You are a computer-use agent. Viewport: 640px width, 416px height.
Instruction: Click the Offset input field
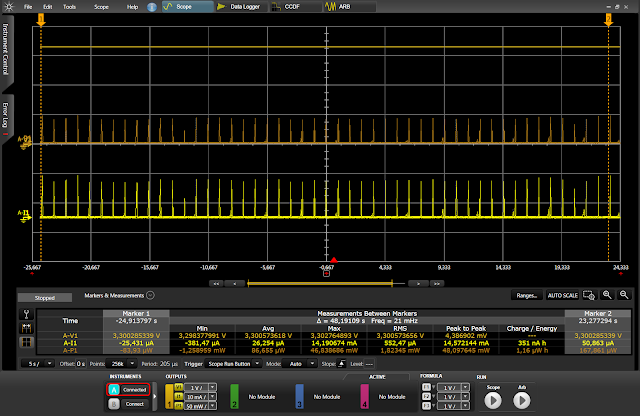[x=80, y=363]
